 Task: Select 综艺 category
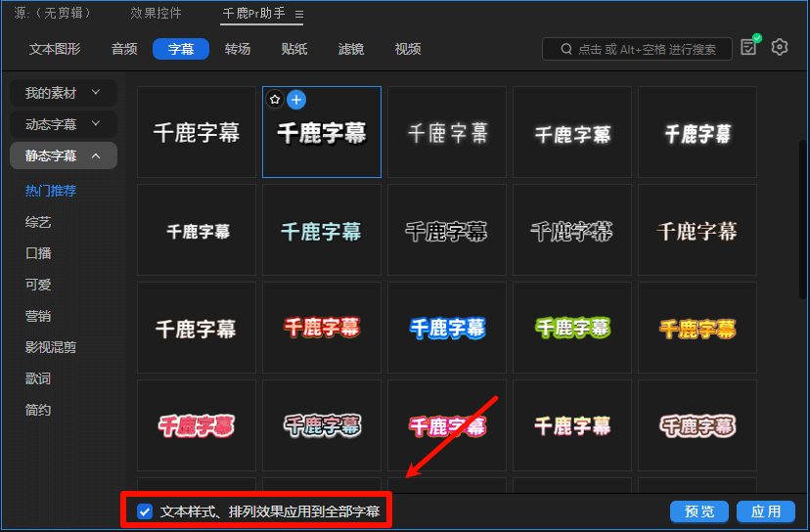(x=38, y=222)
